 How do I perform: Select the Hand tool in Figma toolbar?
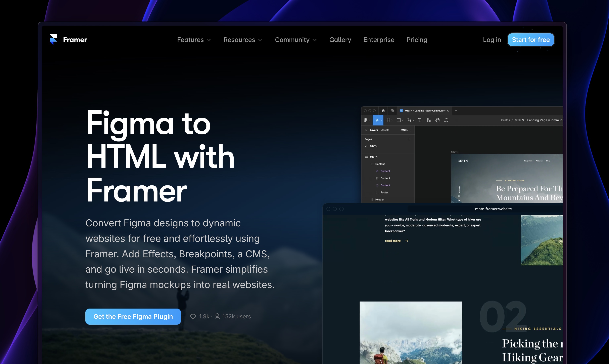point(437,120)
